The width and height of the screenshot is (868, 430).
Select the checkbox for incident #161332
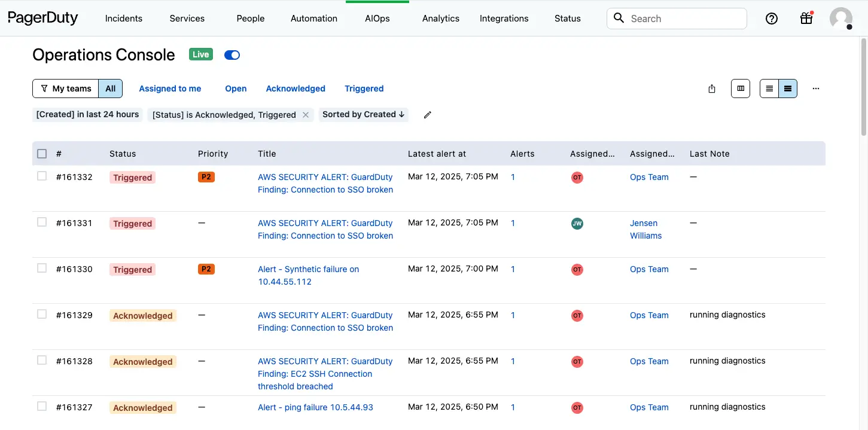(42, 176)
